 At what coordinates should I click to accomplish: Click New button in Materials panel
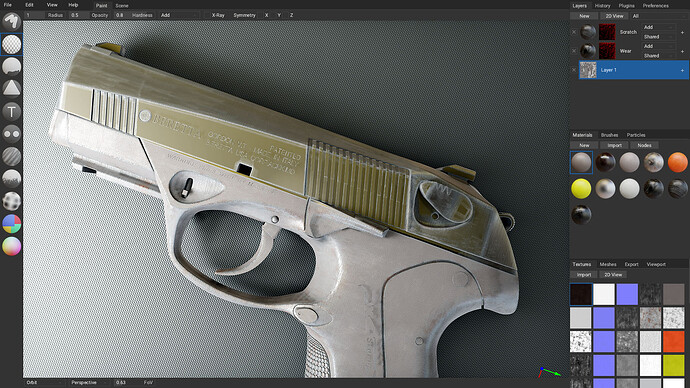point(584,145)
